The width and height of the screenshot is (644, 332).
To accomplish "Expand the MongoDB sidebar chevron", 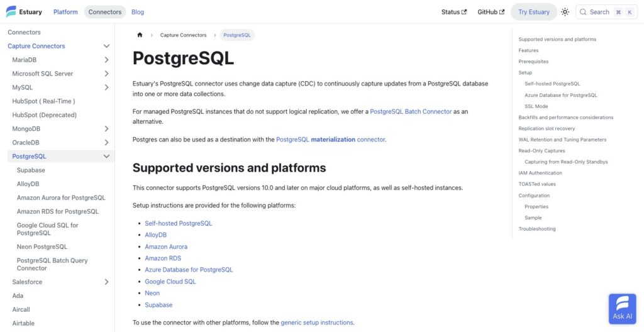I will point(106,129).
